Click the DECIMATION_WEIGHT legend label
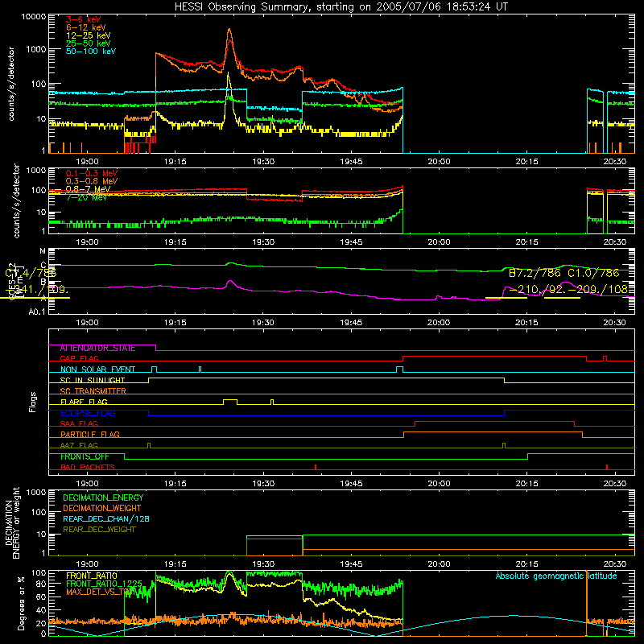The image size is (644, 644). (102, 508)
